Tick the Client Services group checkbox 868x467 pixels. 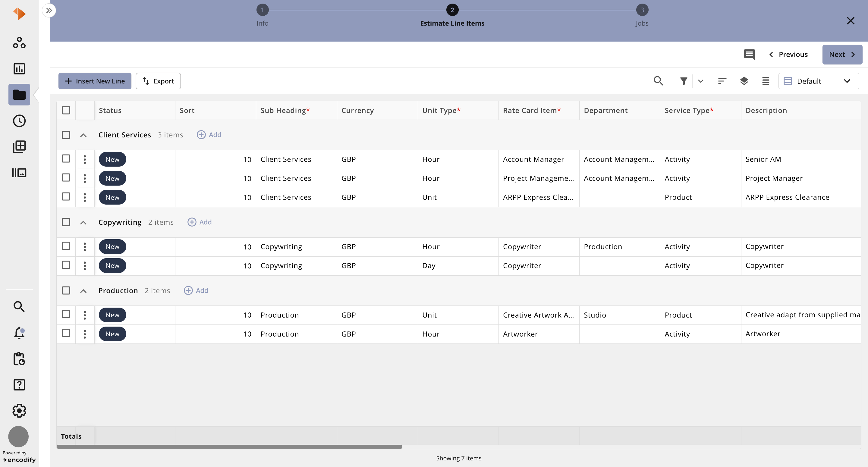[66, 135]
